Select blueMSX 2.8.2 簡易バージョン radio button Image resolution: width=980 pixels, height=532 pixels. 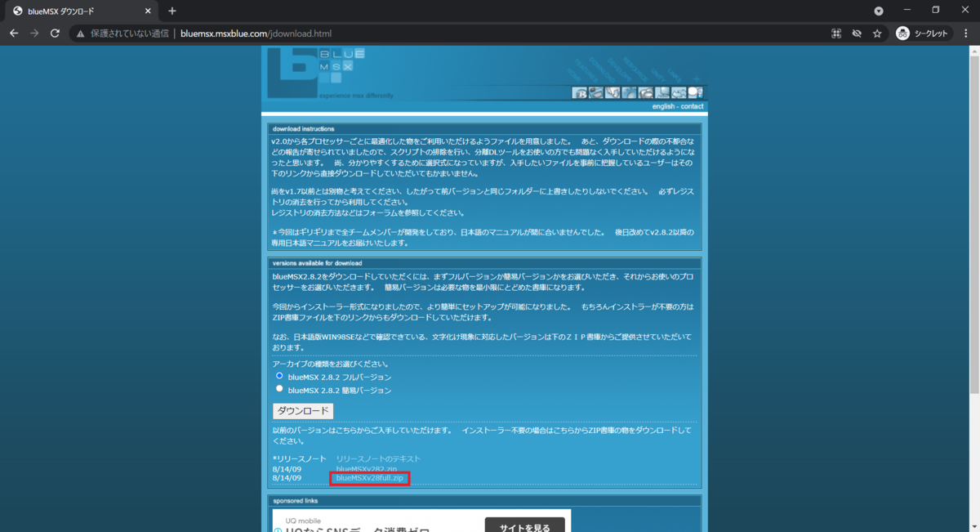[279, 389]
